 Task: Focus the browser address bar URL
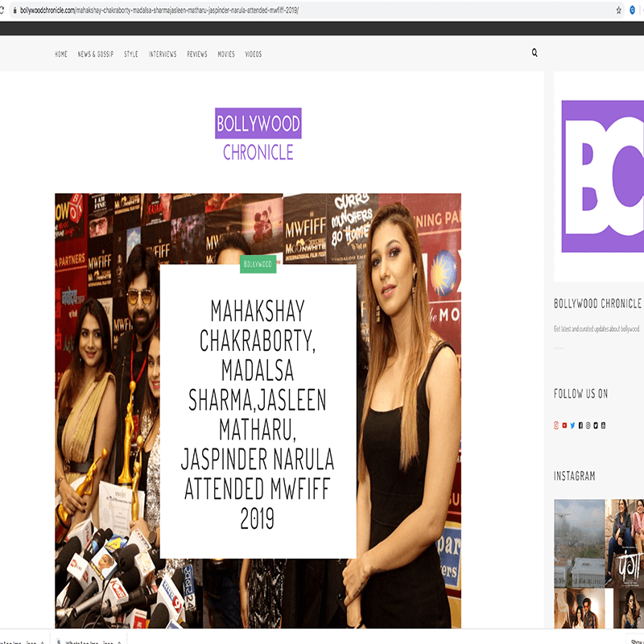[159, 10]
